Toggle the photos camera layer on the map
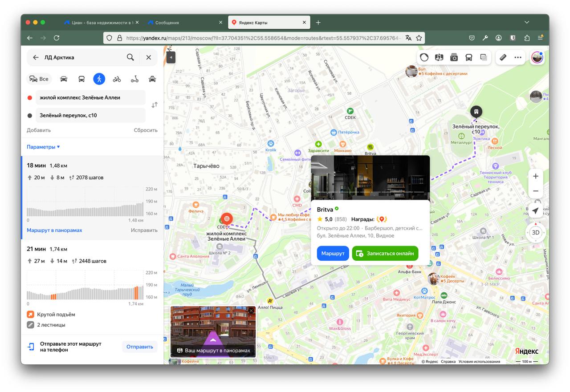The width and height of the screenshot is (570, 392). pyautogui.click(x=454, y=57)
